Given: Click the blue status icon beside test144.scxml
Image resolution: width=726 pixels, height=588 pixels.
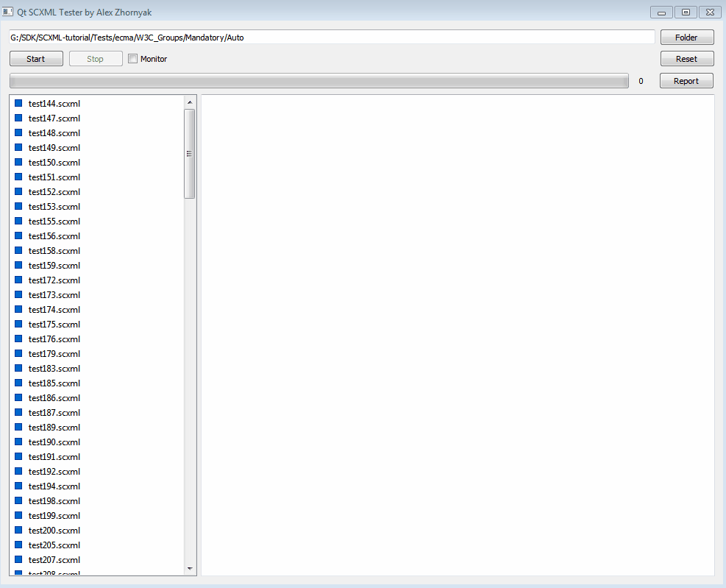Looking at the screenshot, I should click(x=18, y=104).
